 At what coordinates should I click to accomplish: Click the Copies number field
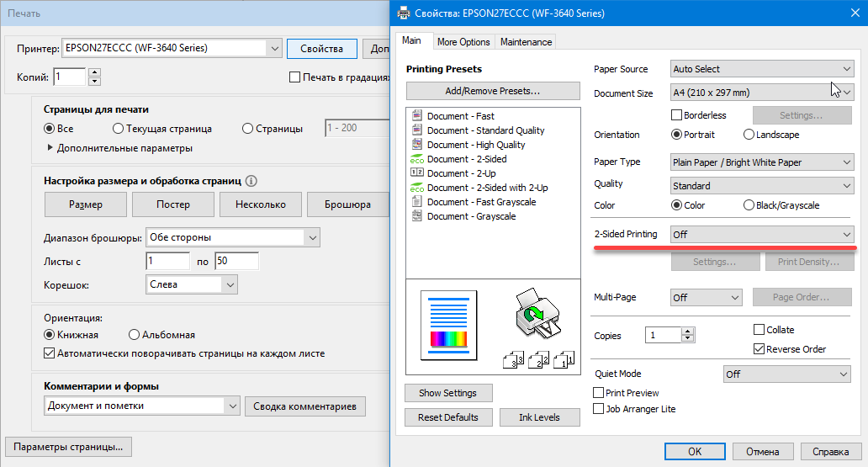(663, 336)
